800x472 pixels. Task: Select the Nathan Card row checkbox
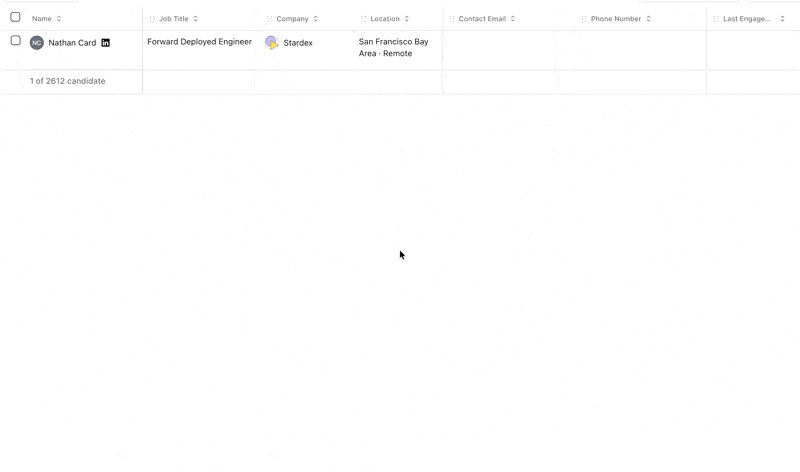tap(16, 40)
